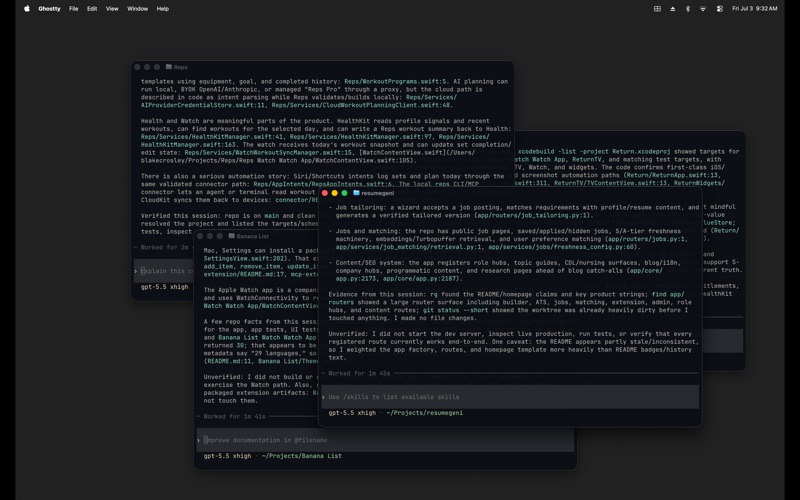Zoom the Banana List window
800x500 pixels.
click(x=220, y=236)
